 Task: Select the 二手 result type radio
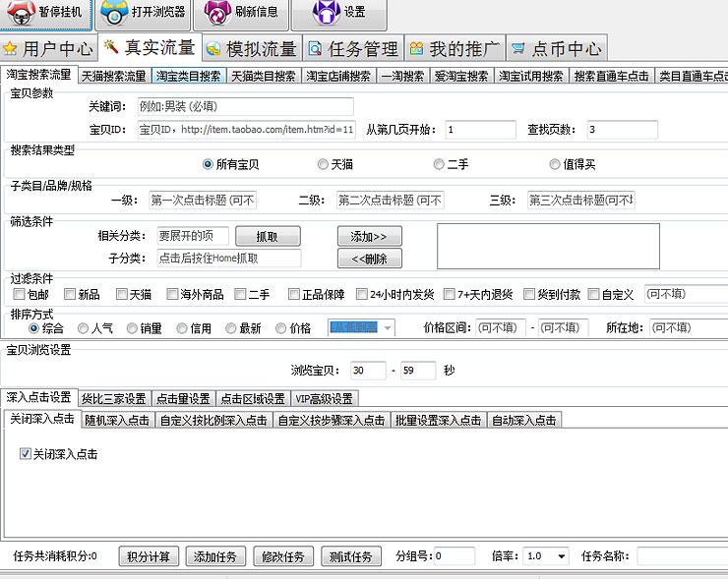tap(439, 164)
